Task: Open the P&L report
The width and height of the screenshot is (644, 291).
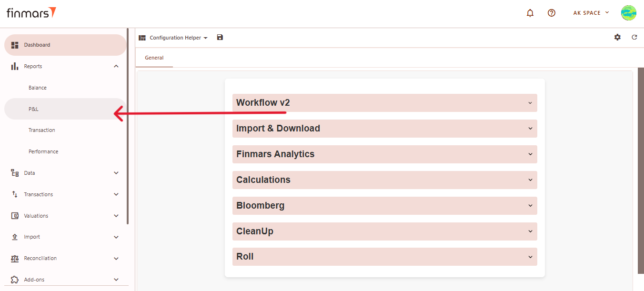Action: pyautogui.click(x=33, y=109)
